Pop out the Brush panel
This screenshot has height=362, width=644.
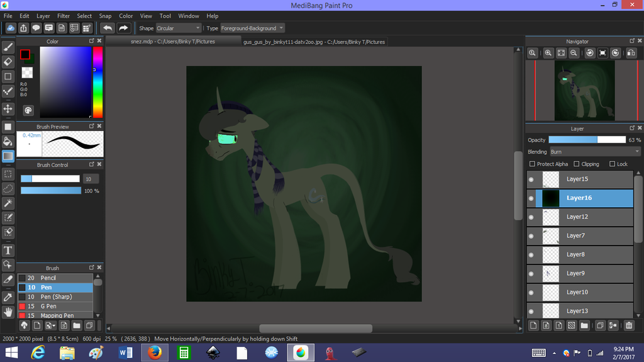pyautogui.click(x=92, y=268)
